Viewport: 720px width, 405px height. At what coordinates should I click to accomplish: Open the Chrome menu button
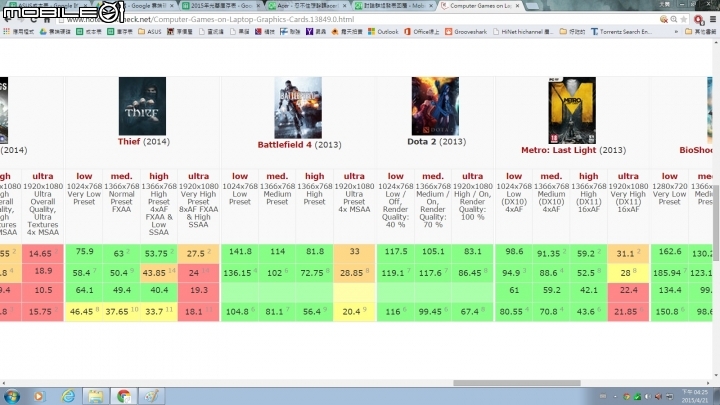click(713, 19)
